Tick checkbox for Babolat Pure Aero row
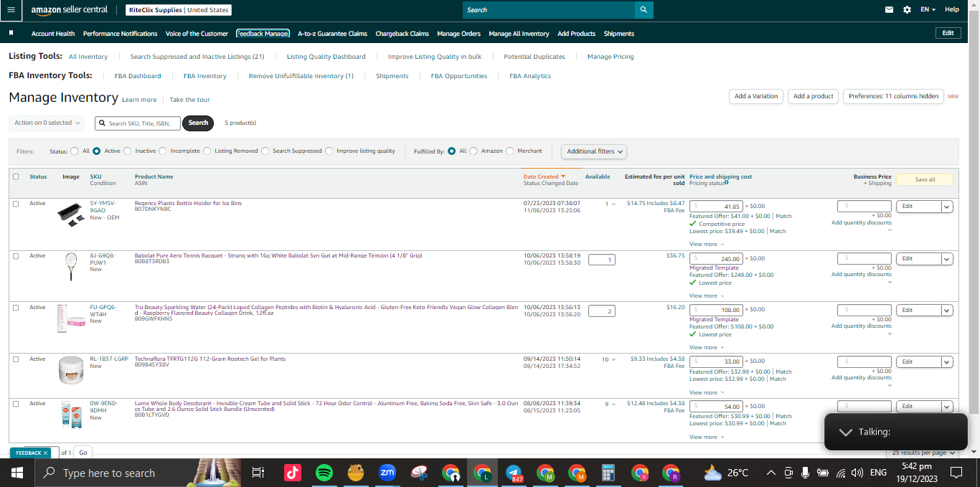980x487 pixels. (x=16, y=256)
